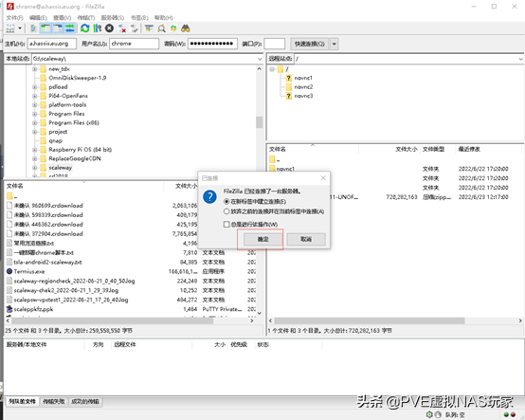Expand the Raspberry Pi OS folder node
The image size is (525, 420).
click(35, 150)
